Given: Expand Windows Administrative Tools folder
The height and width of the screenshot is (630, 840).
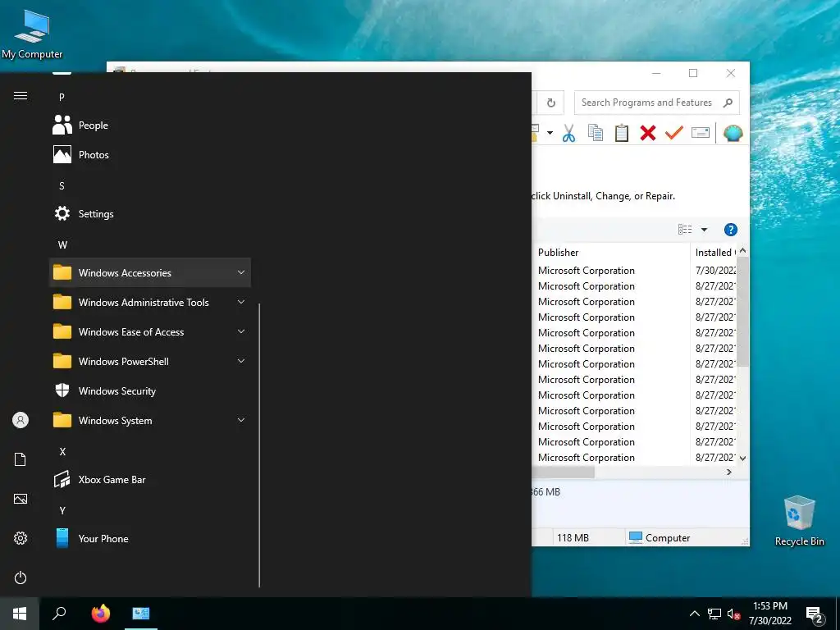Looking at the screenshot, I should (x=150, y=302).
